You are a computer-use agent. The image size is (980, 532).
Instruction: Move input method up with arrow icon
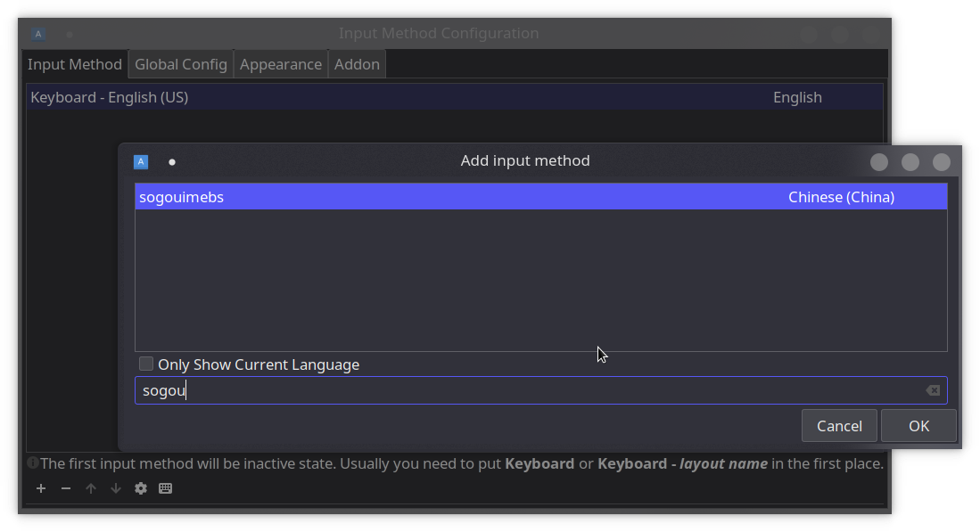point(91,488)
